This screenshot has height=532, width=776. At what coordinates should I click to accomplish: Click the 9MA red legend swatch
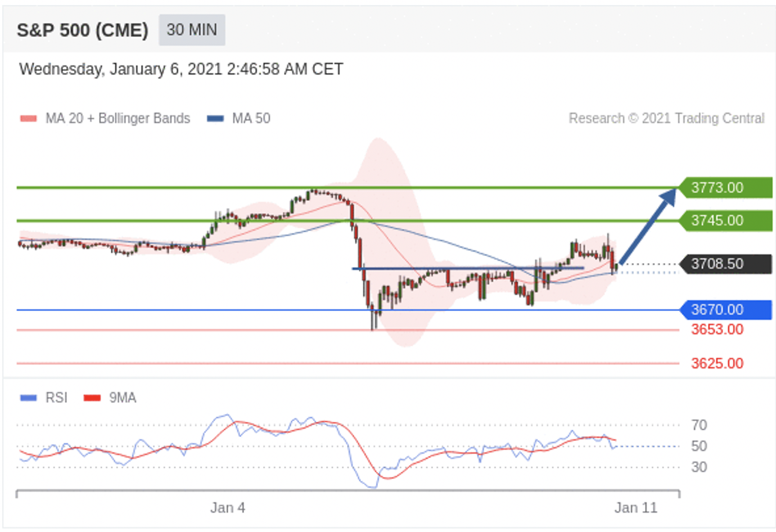click(92, 398)
